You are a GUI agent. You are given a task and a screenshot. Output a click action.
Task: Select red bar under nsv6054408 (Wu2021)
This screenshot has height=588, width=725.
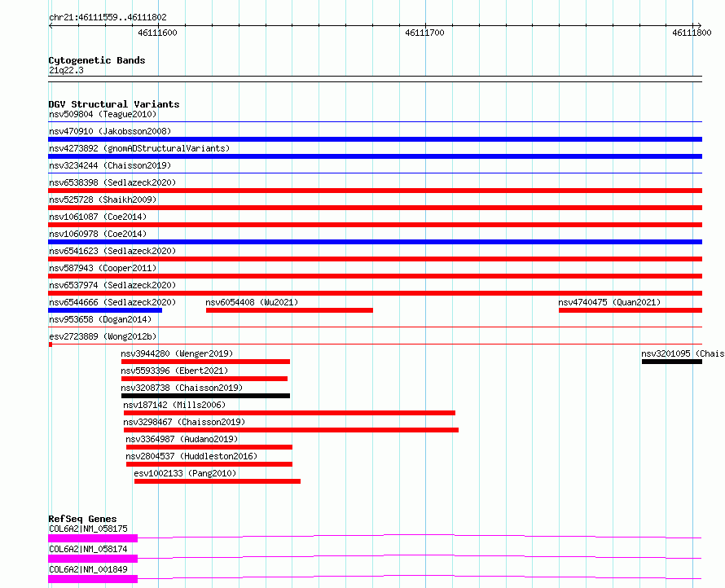point(289,310)
